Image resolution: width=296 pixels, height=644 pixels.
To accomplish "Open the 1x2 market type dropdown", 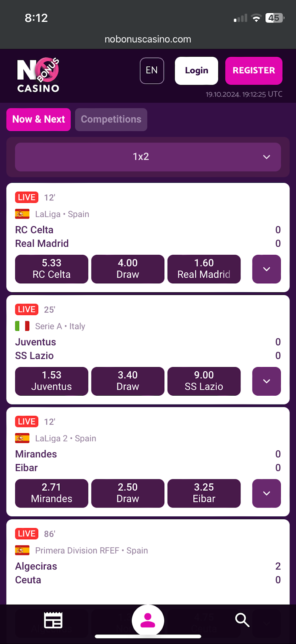I will pos(148,157).
